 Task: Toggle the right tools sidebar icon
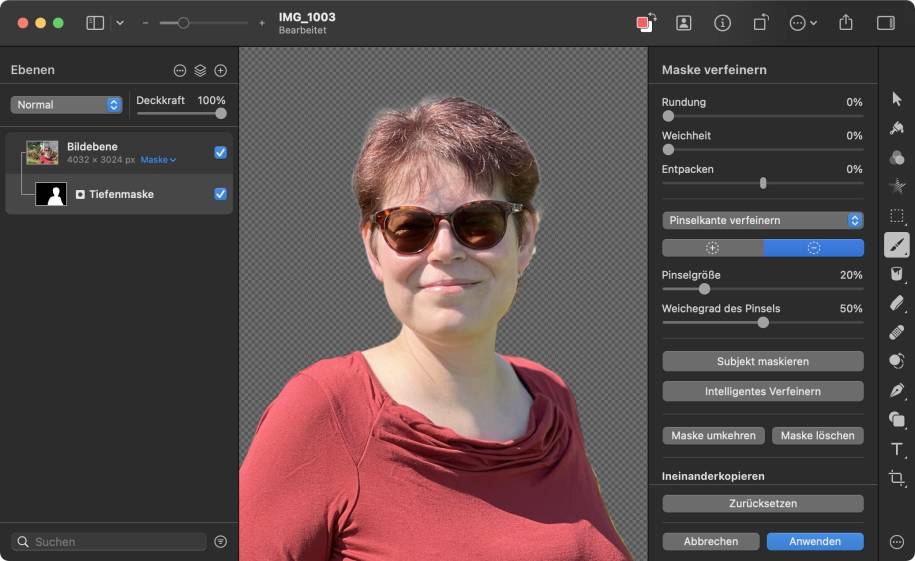[x=885, y=23]
